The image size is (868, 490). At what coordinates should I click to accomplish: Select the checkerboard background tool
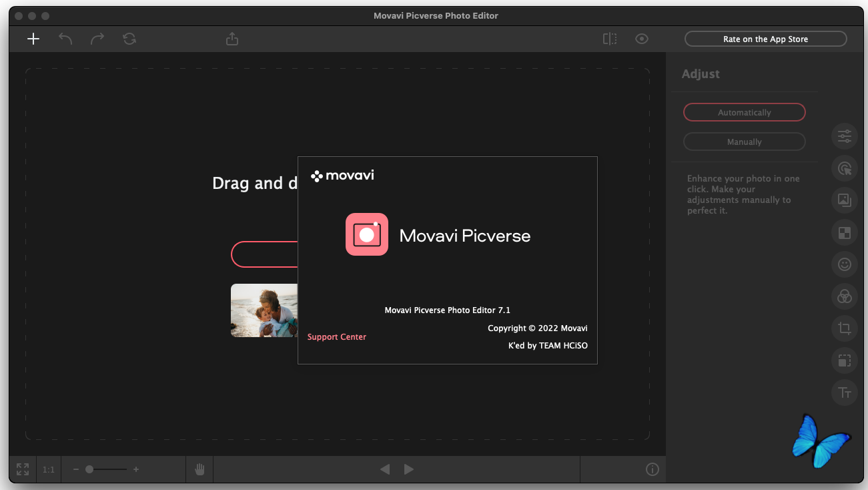click(845, 232)
